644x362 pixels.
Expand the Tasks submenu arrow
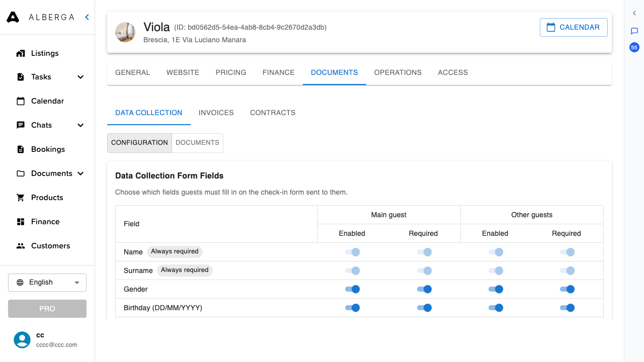(80, 77)
